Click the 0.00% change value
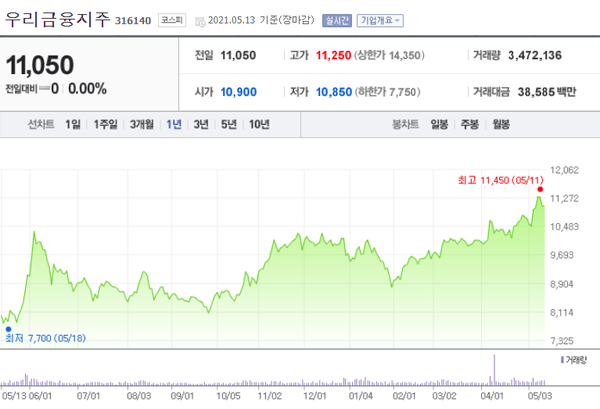Image resolution: width=600 pixels, height=409 pixels. coord(87,89)
